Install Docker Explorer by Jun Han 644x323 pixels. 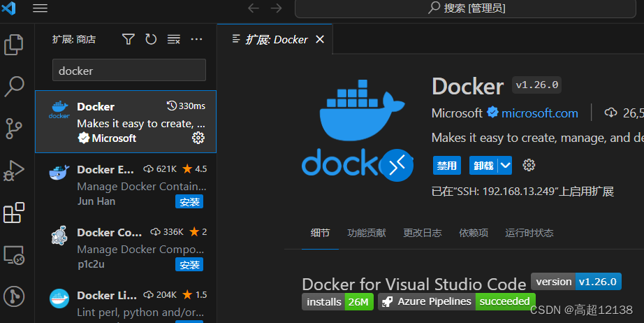pyautogui.click(x=189, y=202)
